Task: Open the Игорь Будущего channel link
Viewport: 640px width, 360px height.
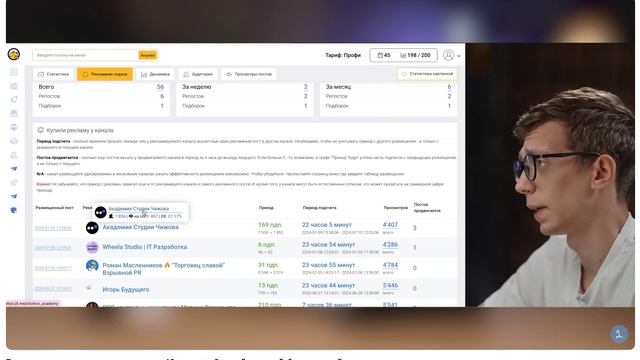Action: [126, 289]
